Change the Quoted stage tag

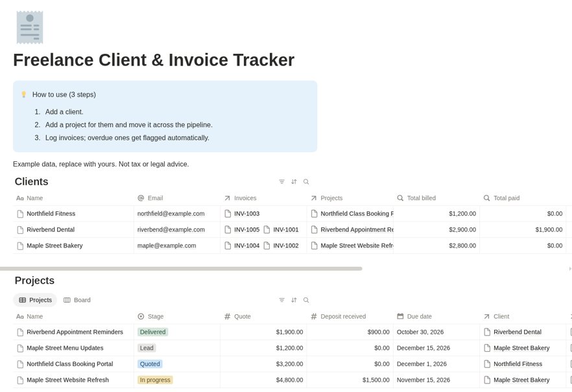(150, 363)
